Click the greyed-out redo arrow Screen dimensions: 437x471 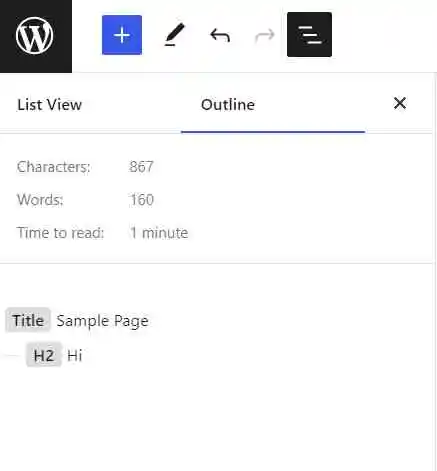(x=264, y=35)
